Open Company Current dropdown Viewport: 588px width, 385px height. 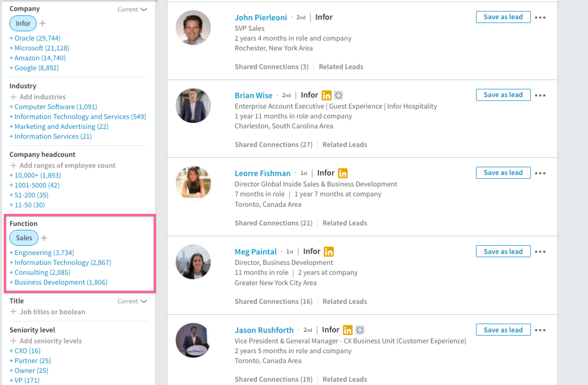pos(132,9)
